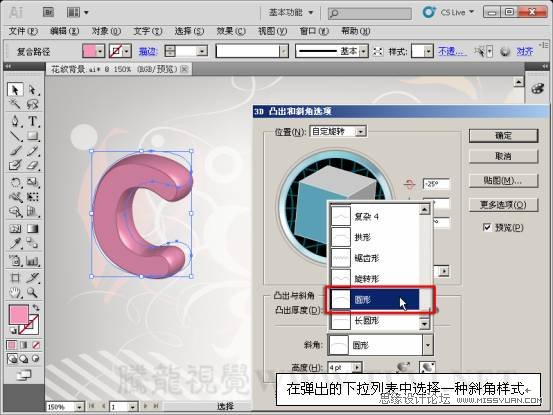553x415 pixels.
Task: Click the recolor artwork icon in control bar
Action: [x=505, y=51]
